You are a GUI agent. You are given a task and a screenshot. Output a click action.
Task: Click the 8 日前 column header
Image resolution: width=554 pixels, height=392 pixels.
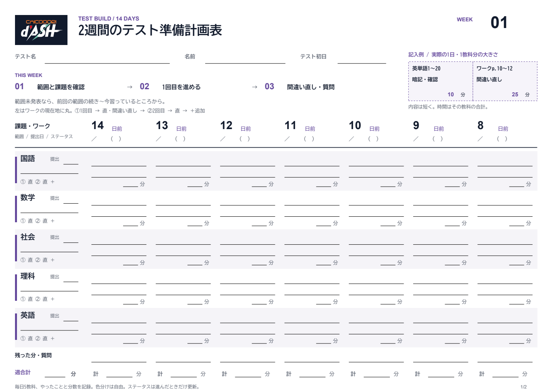492,126
